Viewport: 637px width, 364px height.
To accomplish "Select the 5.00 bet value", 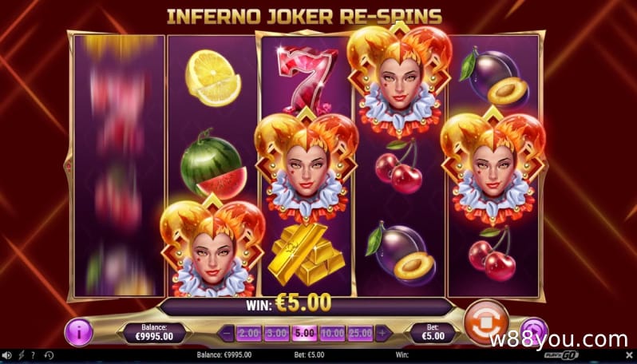I will [305, 334].
